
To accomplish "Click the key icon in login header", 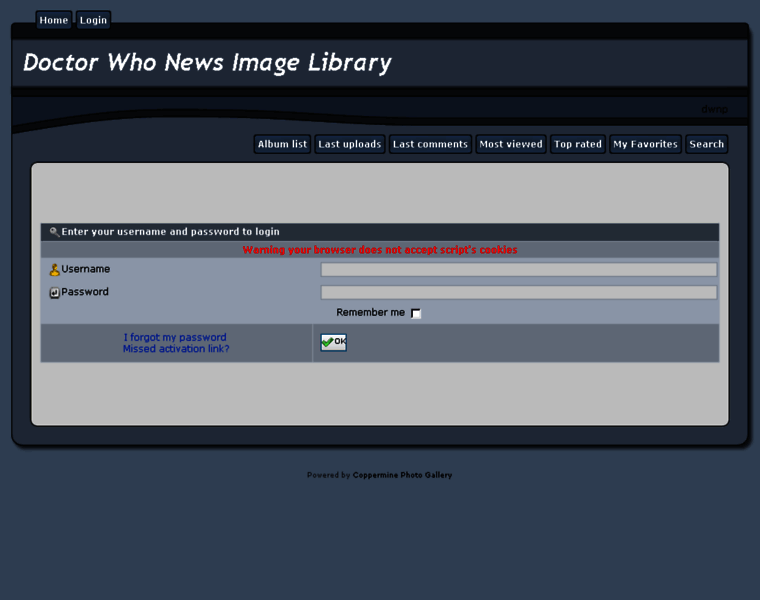I will click(54, 232).
